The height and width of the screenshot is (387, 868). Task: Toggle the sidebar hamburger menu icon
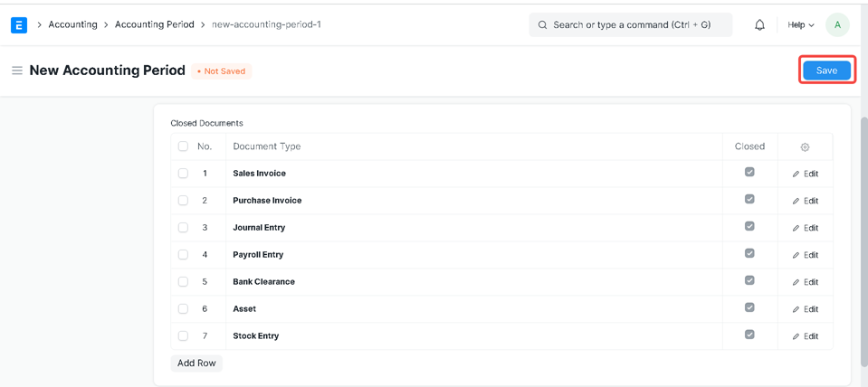click(x=16, y=71)
